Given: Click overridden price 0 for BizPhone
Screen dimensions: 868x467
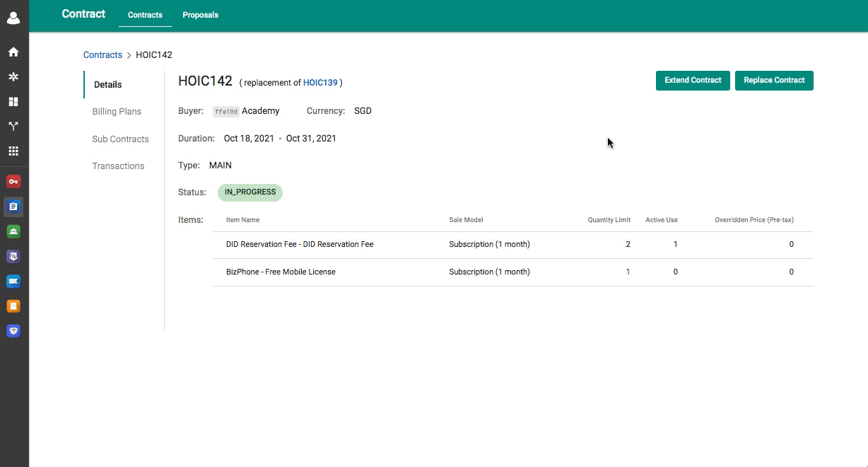Looking at the screenshot, I should pyautogui.click(x=792, y=272).
